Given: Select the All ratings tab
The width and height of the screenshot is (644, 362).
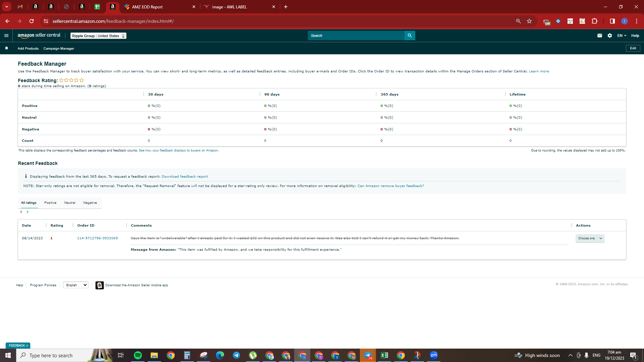Looking at the screenshot, I should (29, 203).
